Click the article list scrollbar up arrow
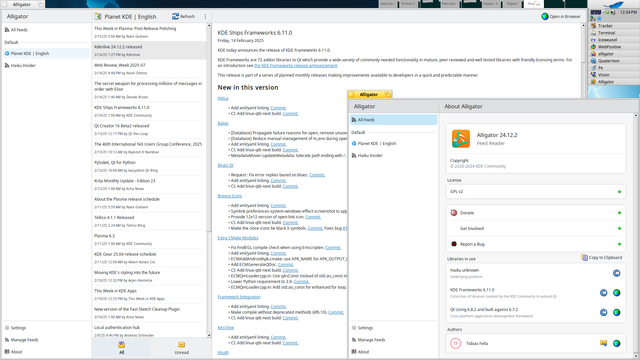Image resolution: width=640 pixels, height=360 pixels. click(209, 25)
